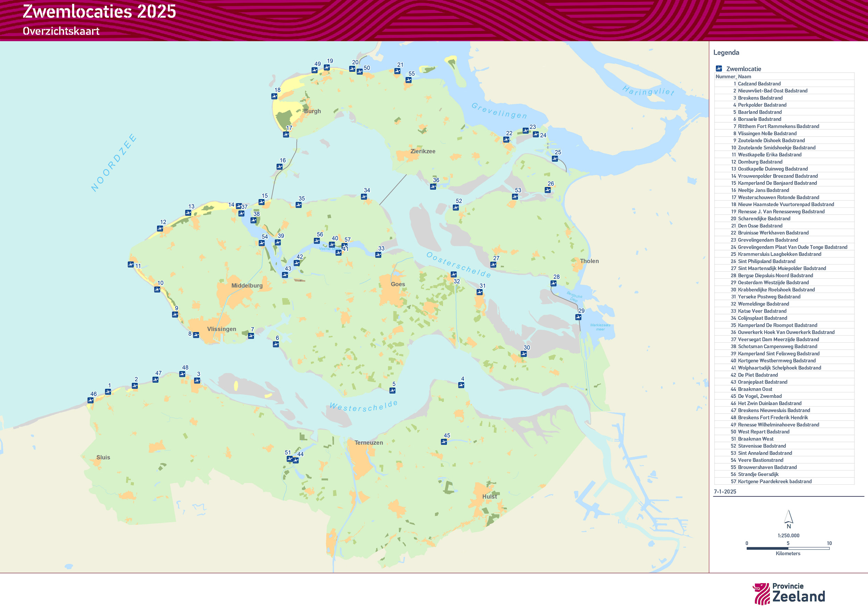The height and width of the screenshot is (614, 868).
Task: Click swim marker 45 De Vogel
Action: (x=444, y=442)
